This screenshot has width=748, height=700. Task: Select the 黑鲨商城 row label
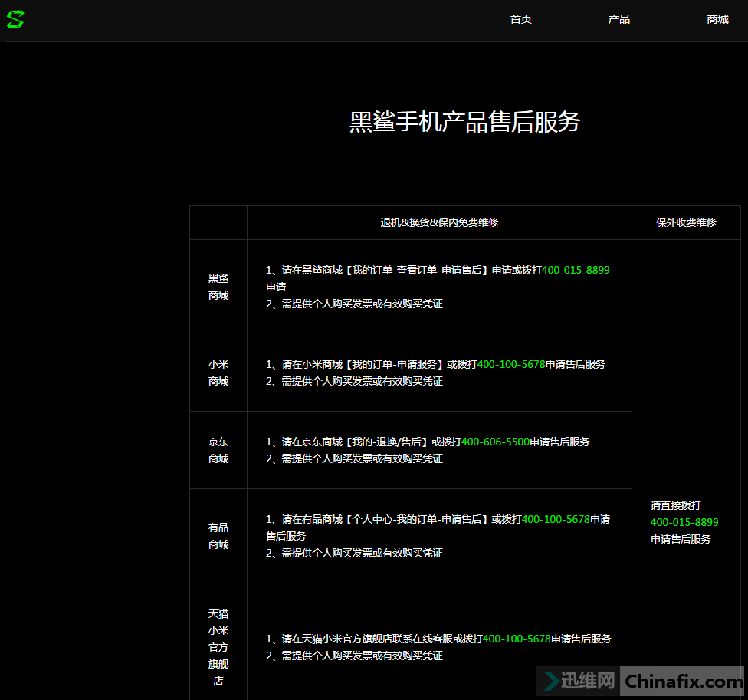(x=218, y=287)
